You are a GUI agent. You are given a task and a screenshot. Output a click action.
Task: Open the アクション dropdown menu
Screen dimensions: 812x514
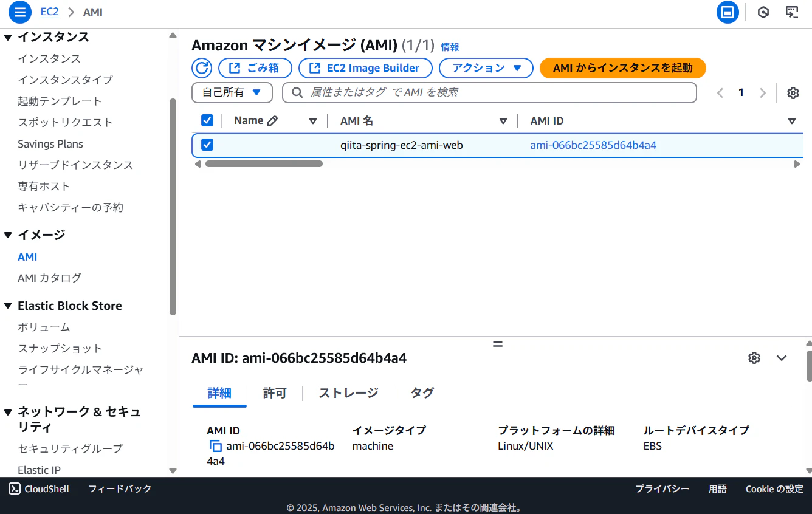click(x=486, y=68)
